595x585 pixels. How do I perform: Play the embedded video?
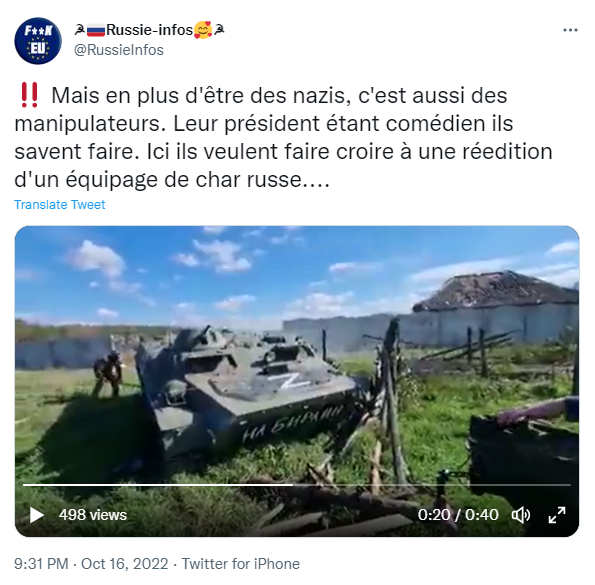tap(37, 515)
